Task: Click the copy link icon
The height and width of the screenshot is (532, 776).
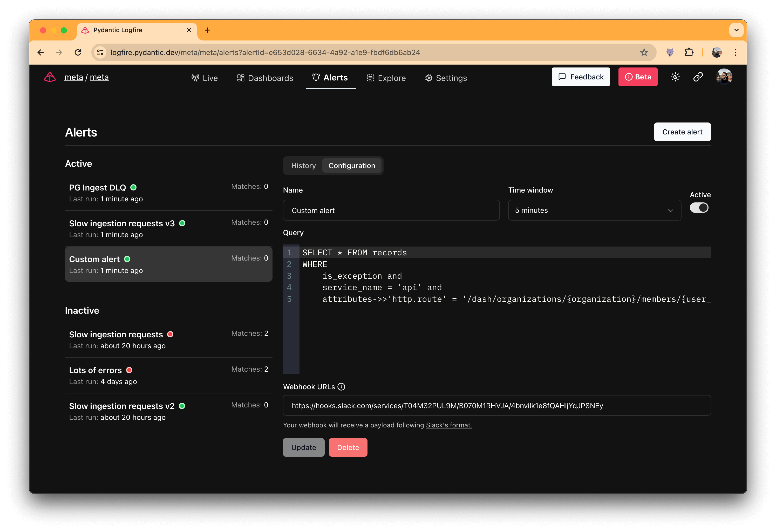Action: (698, 77)
